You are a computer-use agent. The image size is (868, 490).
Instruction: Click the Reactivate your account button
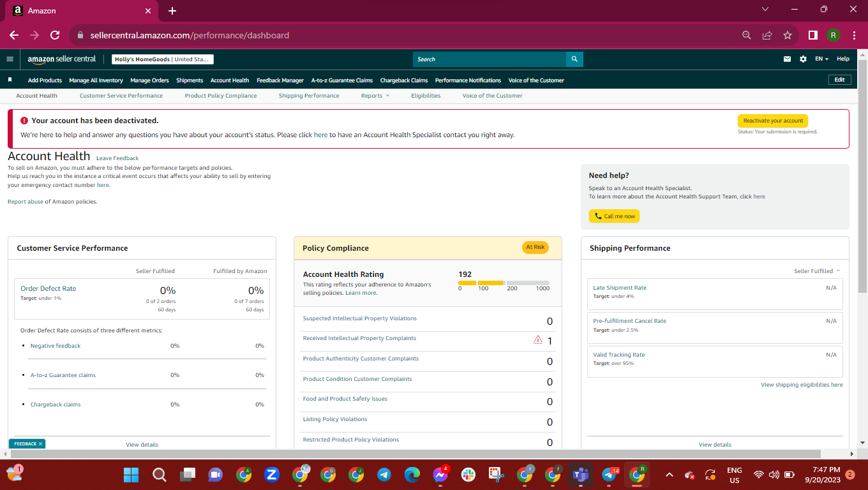point(773,121)
